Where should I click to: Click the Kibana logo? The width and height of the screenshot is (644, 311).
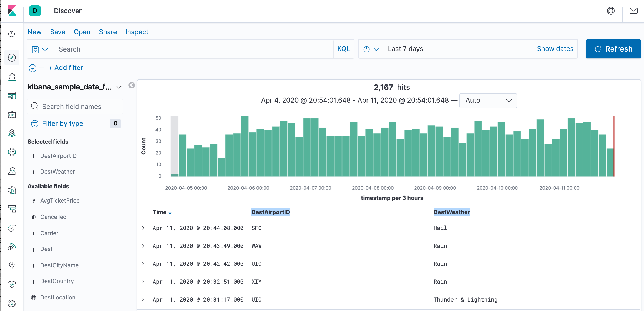coord(12,11)
